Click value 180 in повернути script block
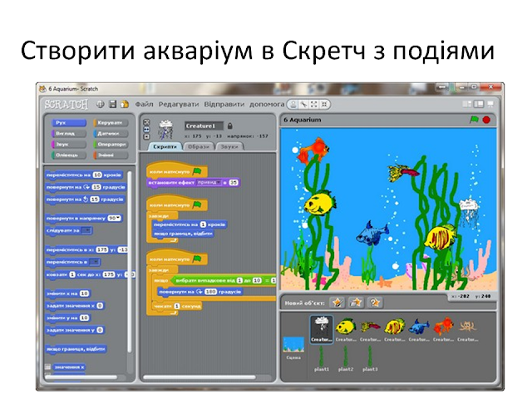The height and width of the screenshot is (399, 532). pyautogui.click(x=210, y=292)
